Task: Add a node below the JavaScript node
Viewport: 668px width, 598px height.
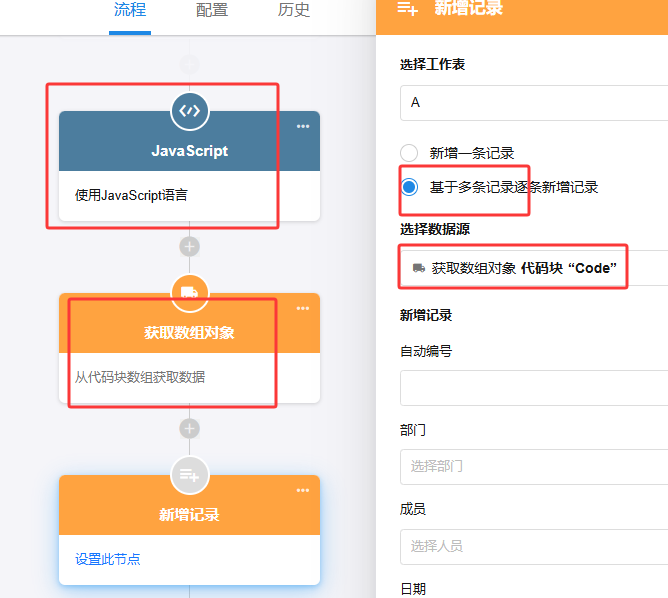Action: pos(190,247)
